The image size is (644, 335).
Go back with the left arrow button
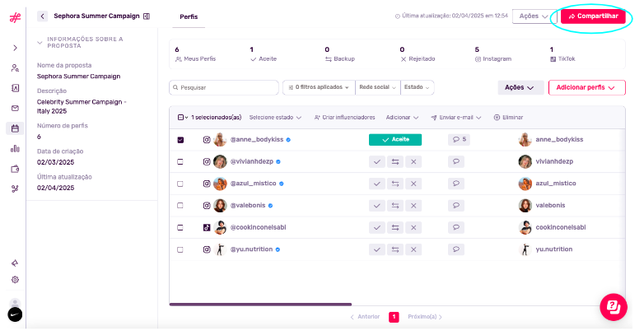(x=42, y=16)
